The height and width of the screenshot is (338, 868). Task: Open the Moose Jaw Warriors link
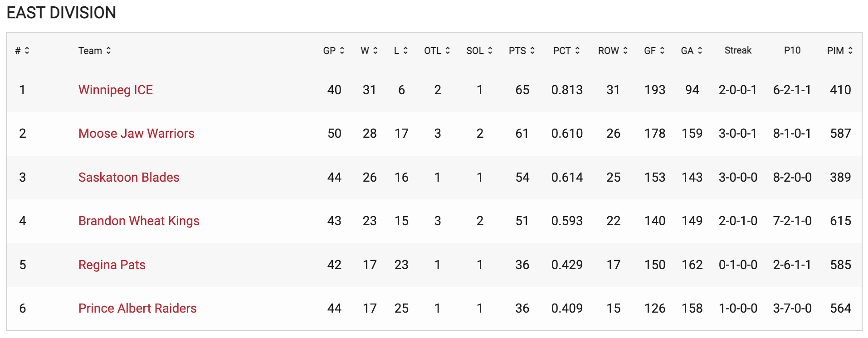136,133
